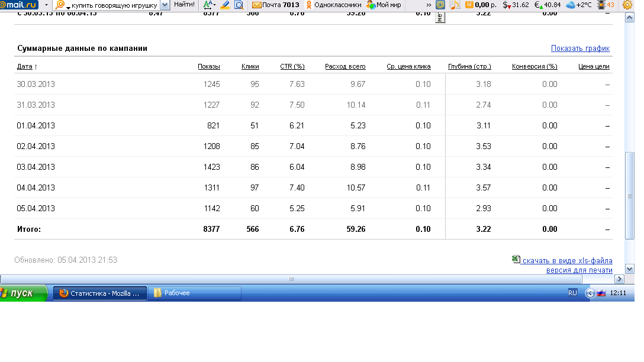Click the page search magnifier icon

[x=239, y=5]
